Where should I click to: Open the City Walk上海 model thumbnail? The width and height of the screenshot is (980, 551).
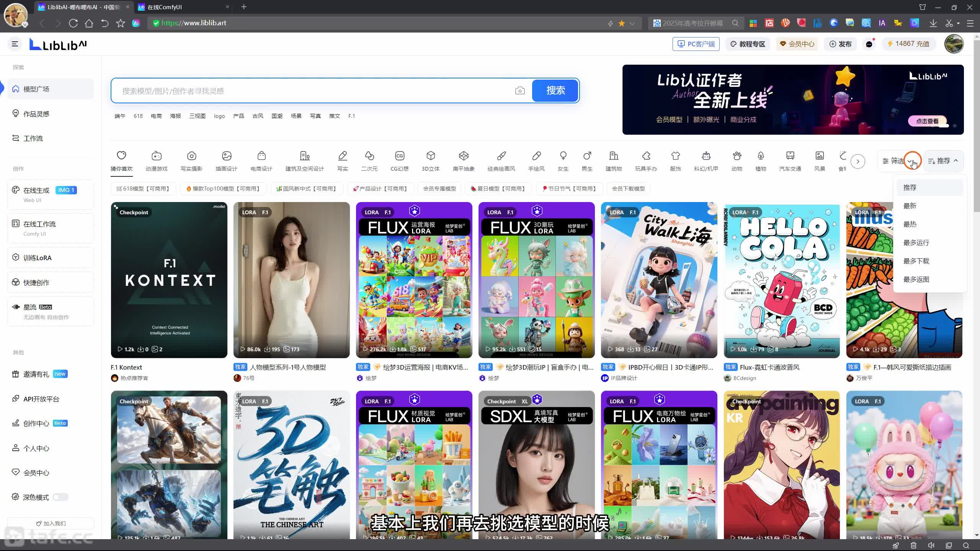tap(659, 280)
